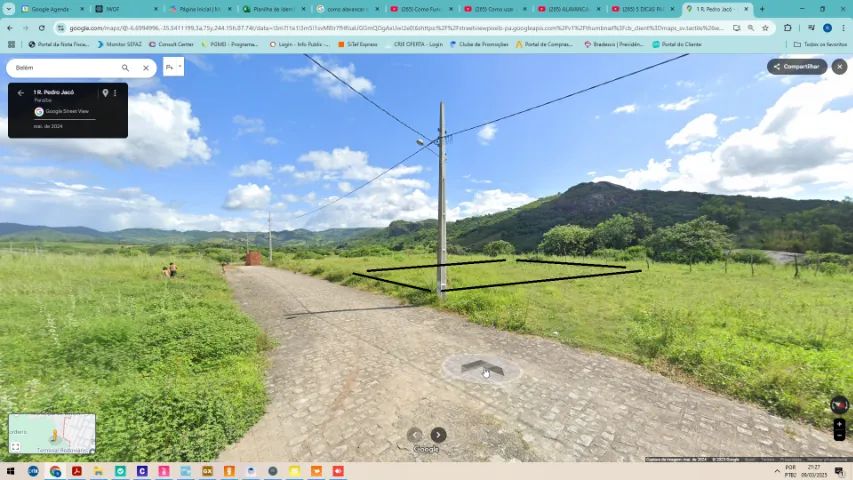Close the R. Pedro Jacó tab
The image size is (853, 480).
point(746,9)
